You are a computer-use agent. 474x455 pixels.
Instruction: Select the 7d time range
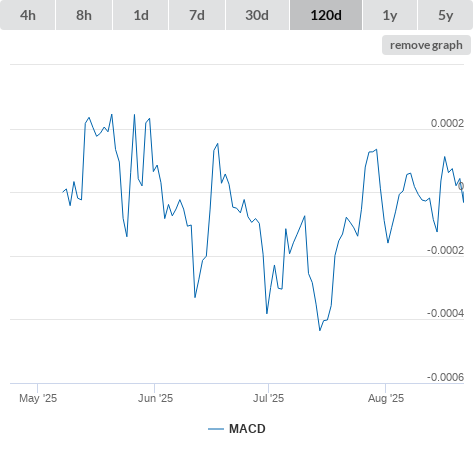coord(197,15)
